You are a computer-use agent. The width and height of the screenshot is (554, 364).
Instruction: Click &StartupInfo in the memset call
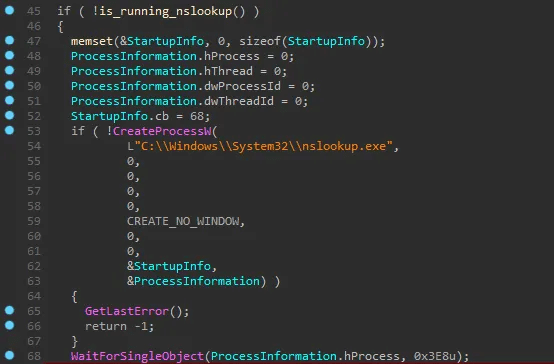point(162,41)
